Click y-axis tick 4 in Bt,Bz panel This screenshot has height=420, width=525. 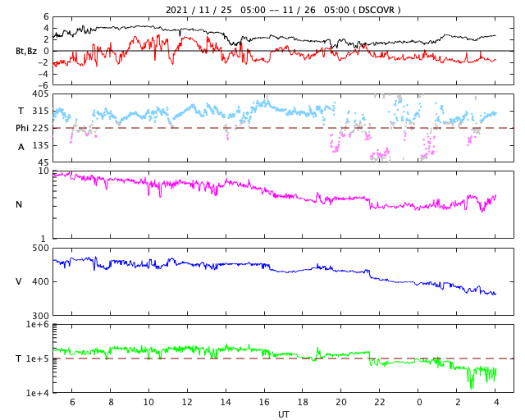[46, 28]
